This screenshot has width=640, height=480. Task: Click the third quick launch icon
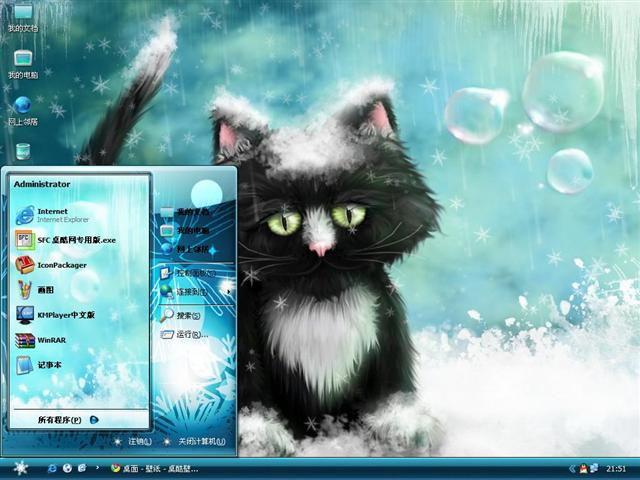coord(82,468)
